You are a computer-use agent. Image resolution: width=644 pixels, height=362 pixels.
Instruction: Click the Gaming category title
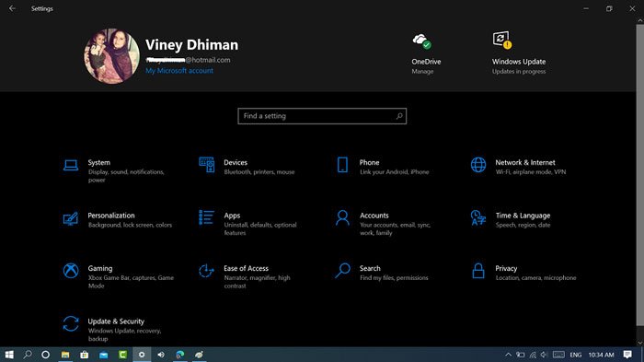(x=99, y=268)
